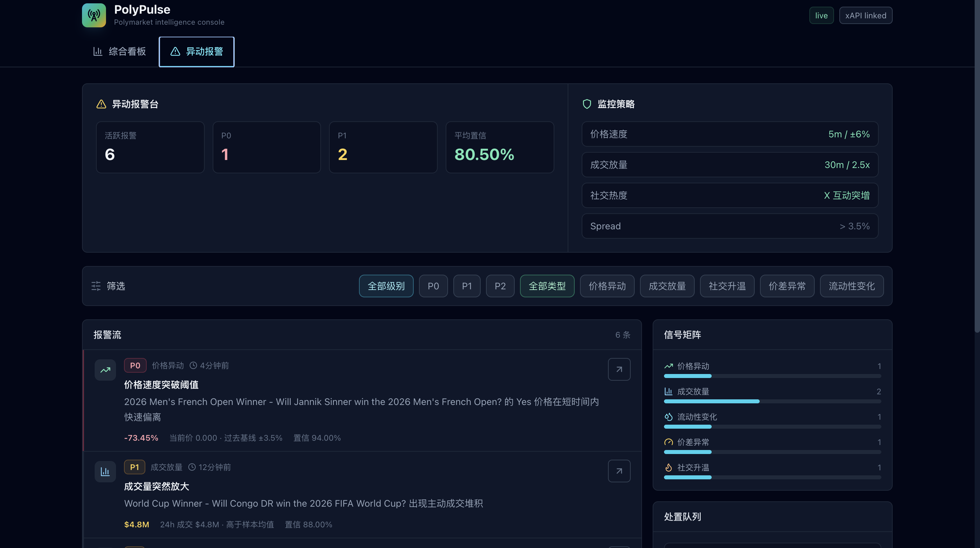This screenshot has width=980, height=548.
Task: Filter by 流动性变化 type chip
Action: coord(852,286)
